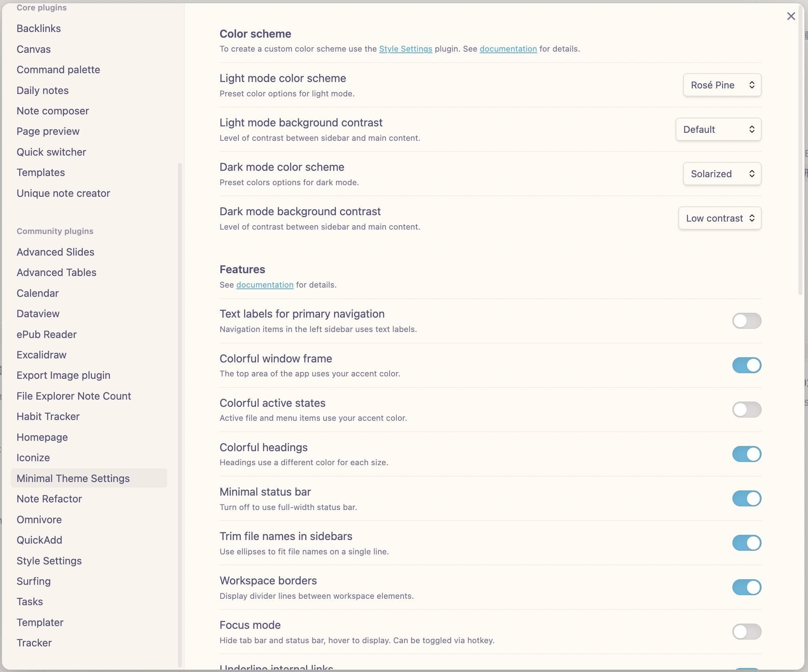Open Style Settings plugin link
808x672 pixels.
pyautogui.click(x=406, y=49)
